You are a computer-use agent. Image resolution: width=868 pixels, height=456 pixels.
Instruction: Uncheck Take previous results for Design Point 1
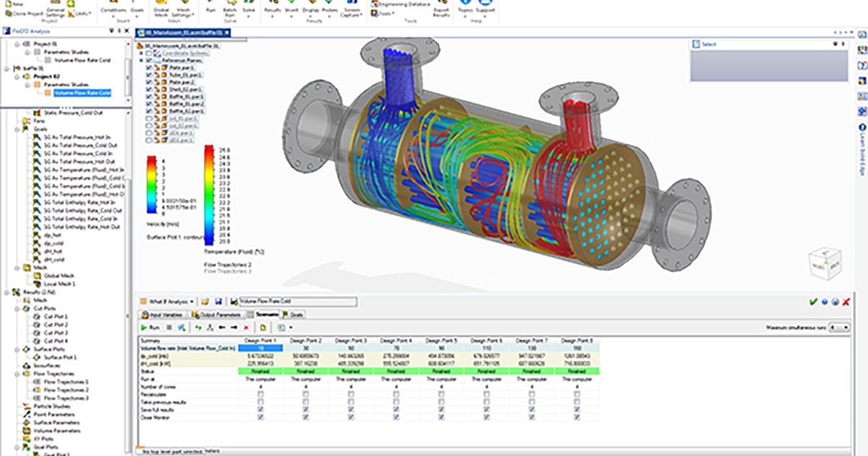click(260, 401)
